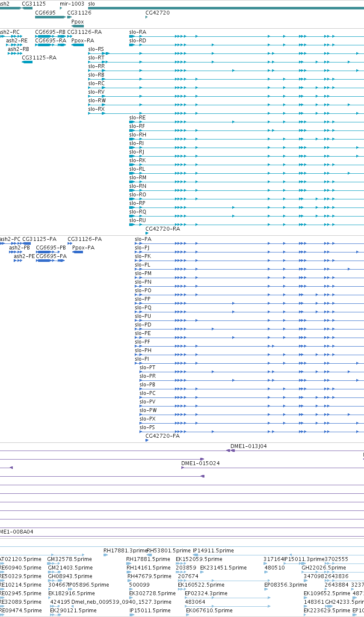
Task: Select EST EK067610.5prime
Action: (209, 611)
